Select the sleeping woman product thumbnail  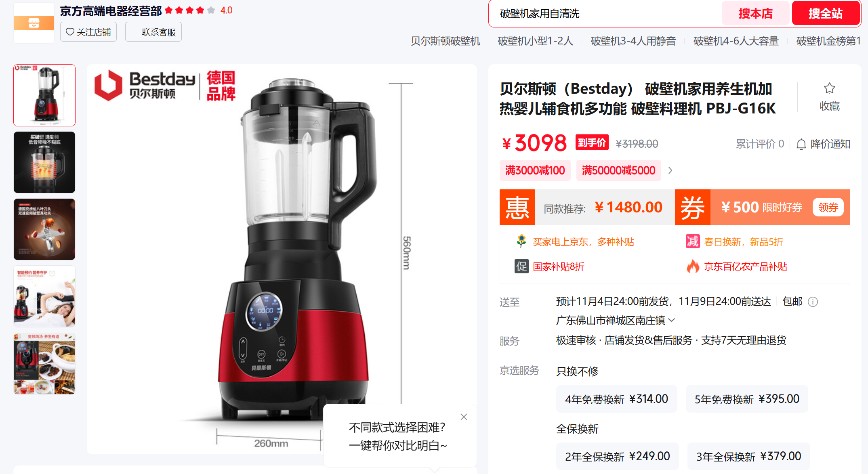pyautogui.click(x=44, y=296)
